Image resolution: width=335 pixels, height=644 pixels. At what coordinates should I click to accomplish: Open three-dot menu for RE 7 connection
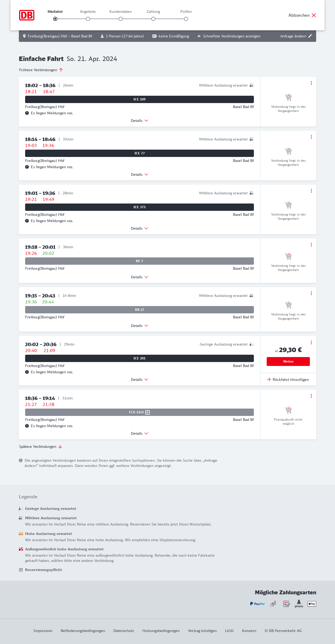[311, 245]
